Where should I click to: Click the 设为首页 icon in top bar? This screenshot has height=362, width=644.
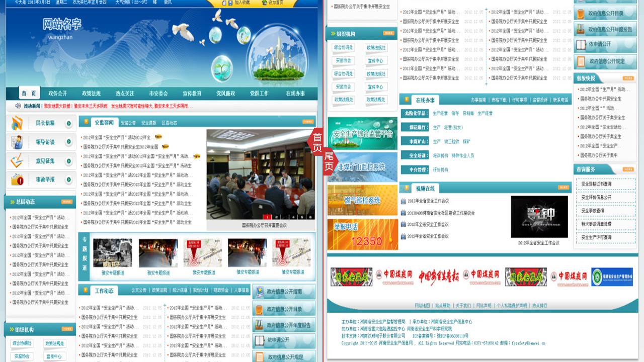click(x=264, y=3)
